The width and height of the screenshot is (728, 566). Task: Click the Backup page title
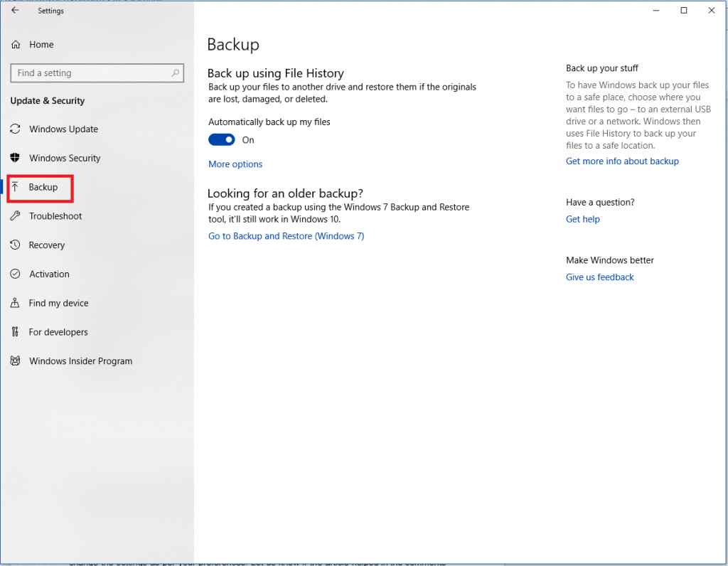click(x=233, y=45)
